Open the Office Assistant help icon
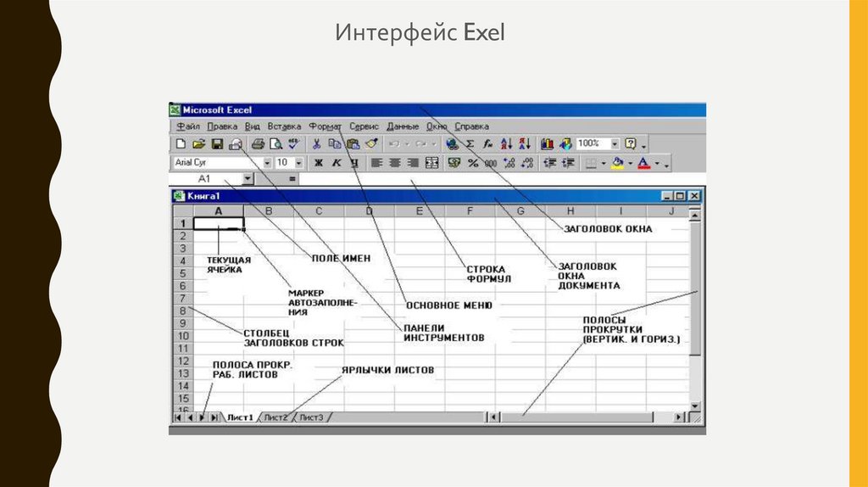This screenshot has height=487, width=868. 631,144
